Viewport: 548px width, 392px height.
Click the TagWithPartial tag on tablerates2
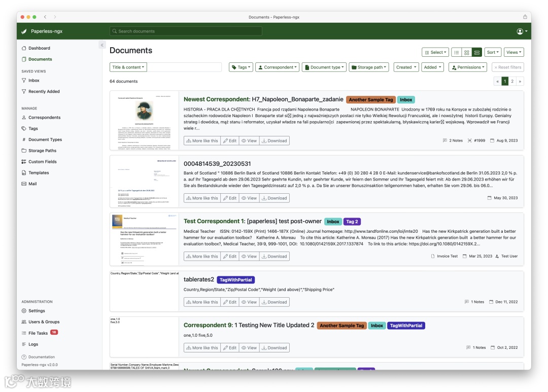pyautogui.click(x=235, y=280)
